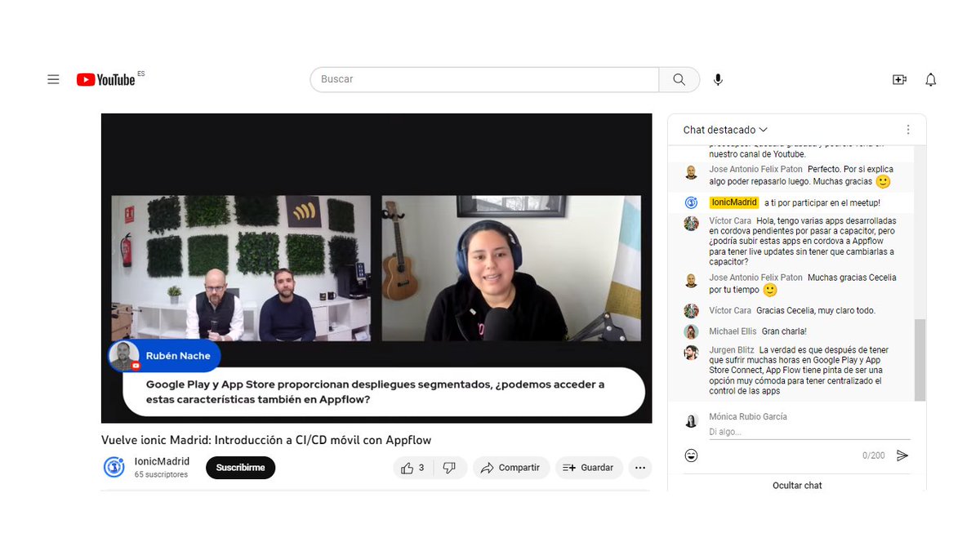Click '65 suscriptores' text
Image resolution: width=980 pixels, height=551 pixels.
click(161, 474)
